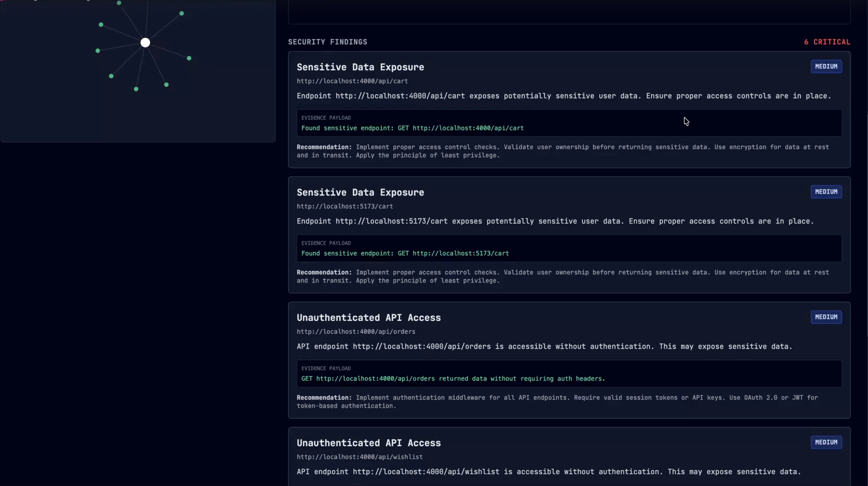
Task: Click MEDIUM badge on api/orders finding
Action: coord(826,317)
